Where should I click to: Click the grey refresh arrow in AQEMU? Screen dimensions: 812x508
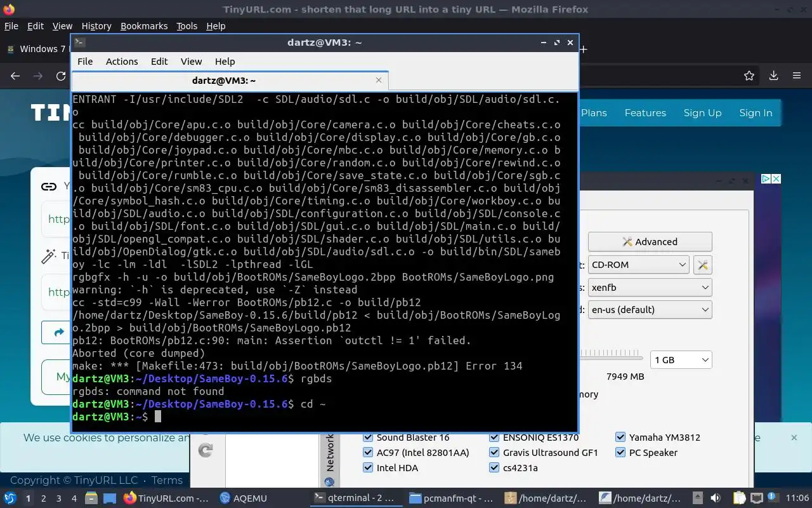(x=206, y=450)
